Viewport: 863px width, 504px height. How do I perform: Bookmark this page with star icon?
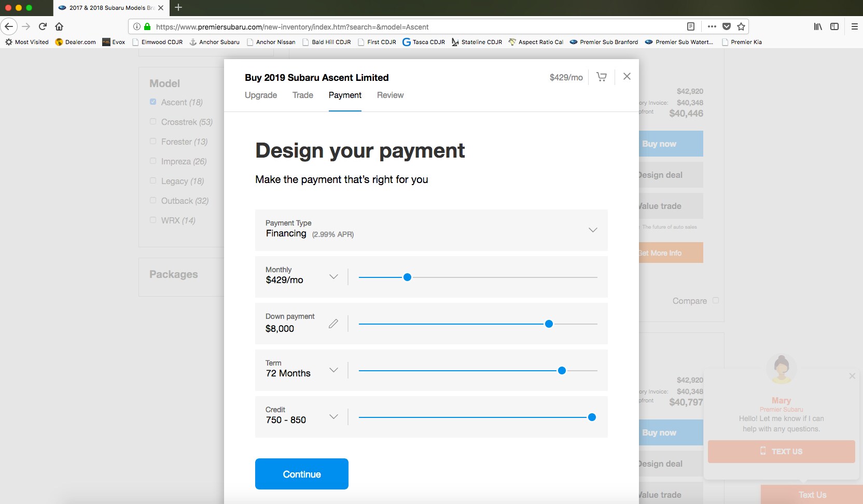[x=741, y=26]
